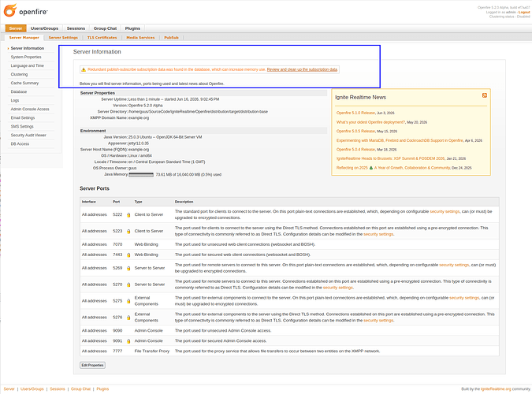The image size is (532, 394).
Task: Click security settings link in port 5275 description
Action: [x=464, y=298]
